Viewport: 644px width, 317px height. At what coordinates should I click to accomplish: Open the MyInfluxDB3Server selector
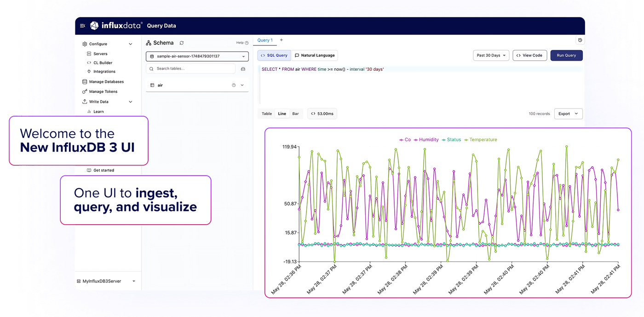tap(106, 281)
